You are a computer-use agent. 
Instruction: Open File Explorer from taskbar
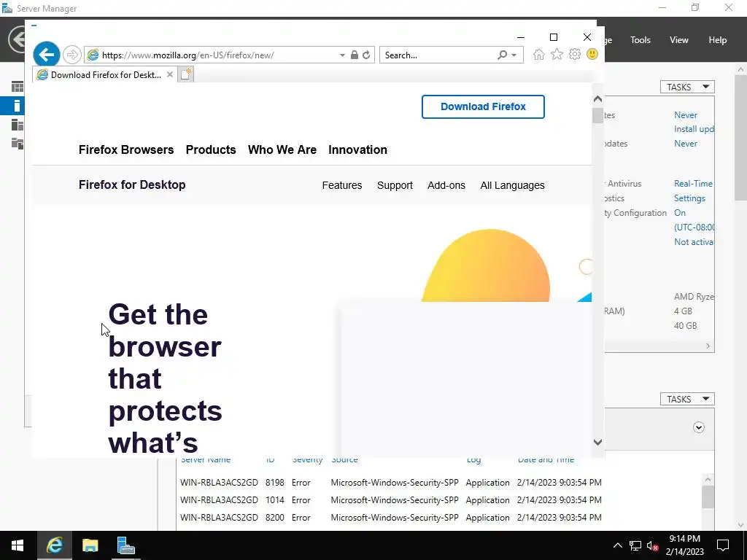tap(90, 545)
